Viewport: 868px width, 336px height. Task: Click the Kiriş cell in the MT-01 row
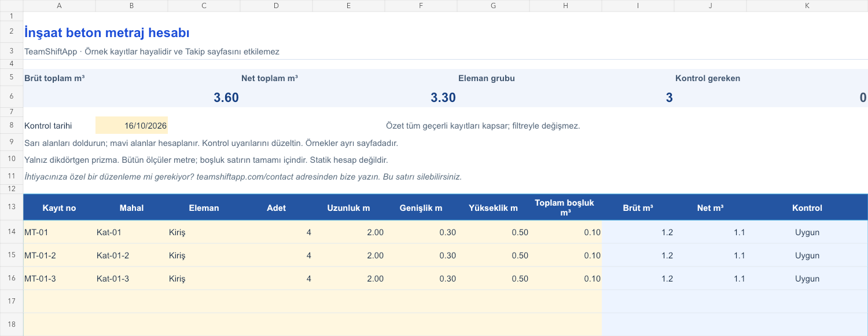(204, 232)
